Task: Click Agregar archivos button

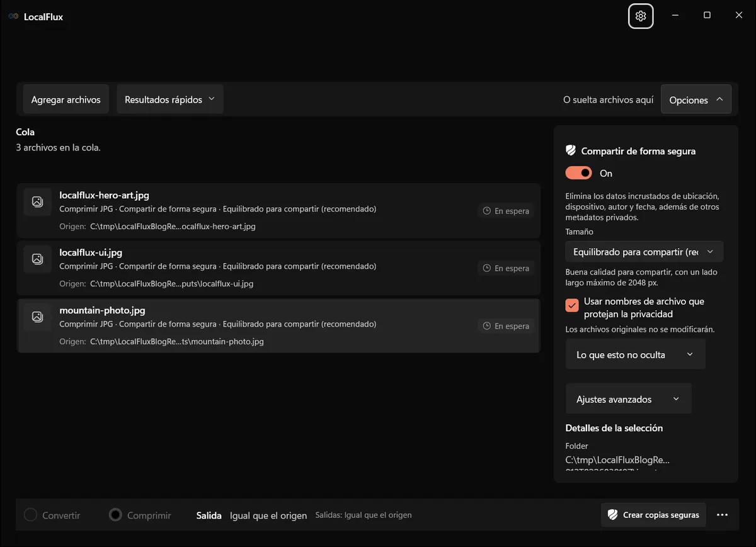Action: point(66,99)
